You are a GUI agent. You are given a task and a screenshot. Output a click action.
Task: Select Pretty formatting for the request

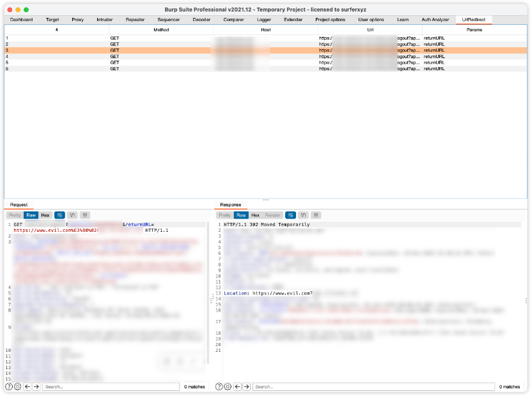coord(15,215)
